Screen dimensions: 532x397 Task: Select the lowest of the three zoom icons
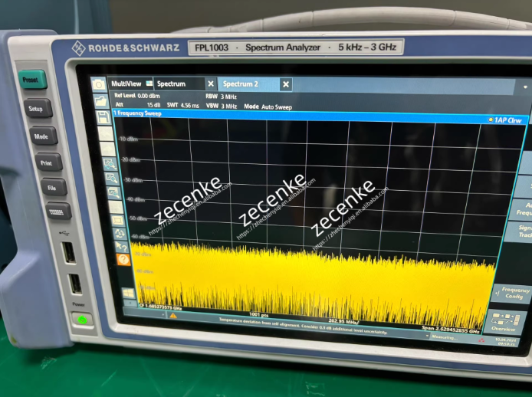coord(114,192)
